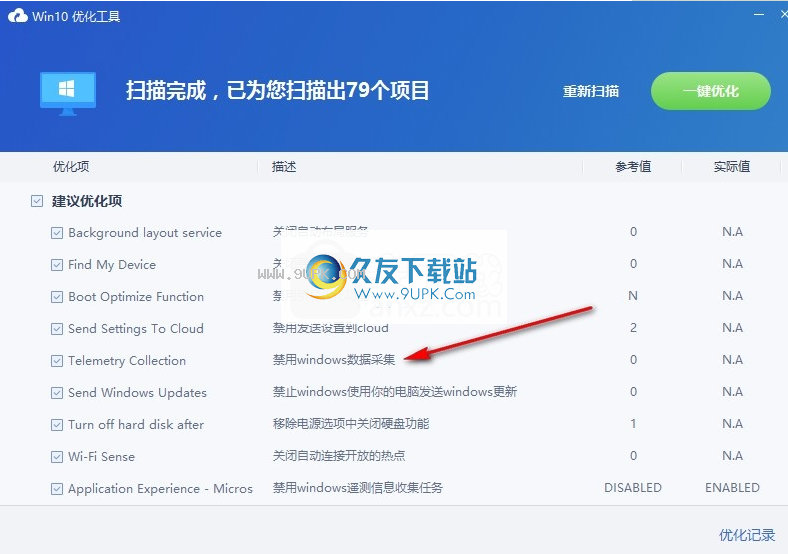Select the Send Settings To Cloud label
The height and width of the screenshot is (554, 788).
(136, 329)
